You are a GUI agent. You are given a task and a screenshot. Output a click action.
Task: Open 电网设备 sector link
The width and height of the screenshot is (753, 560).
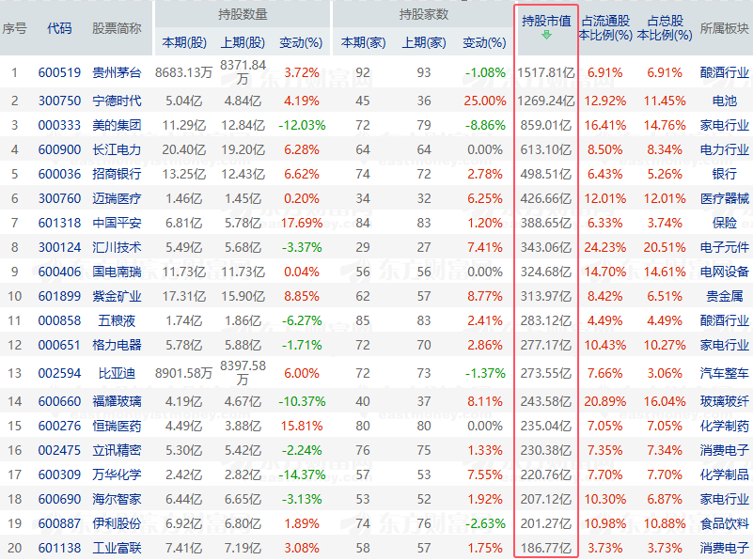[x=724, y=272]
